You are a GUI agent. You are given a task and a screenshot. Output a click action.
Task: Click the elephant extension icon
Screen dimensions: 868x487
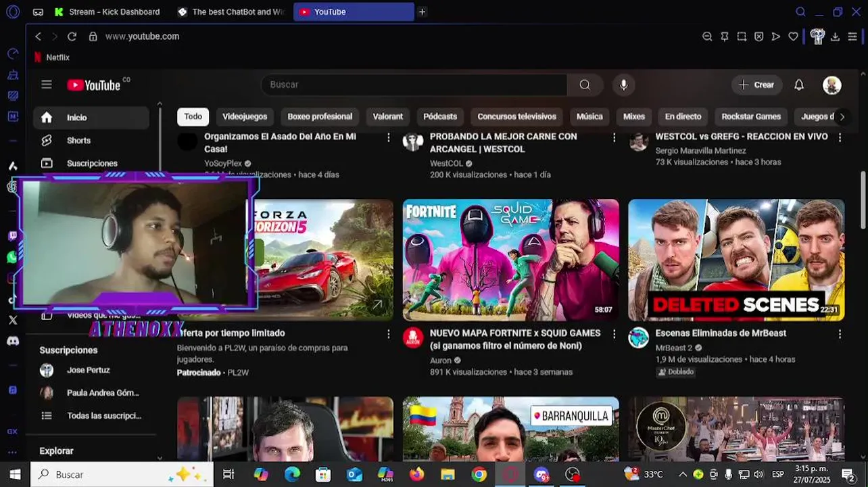(x=817, y=37)
